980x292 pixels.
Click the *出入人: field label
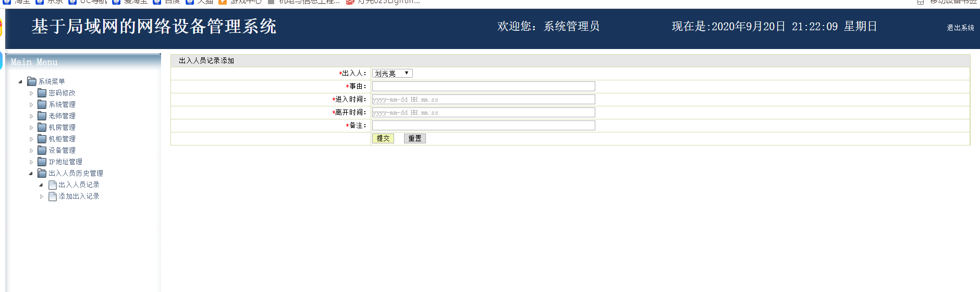click(x=353, y=74)
